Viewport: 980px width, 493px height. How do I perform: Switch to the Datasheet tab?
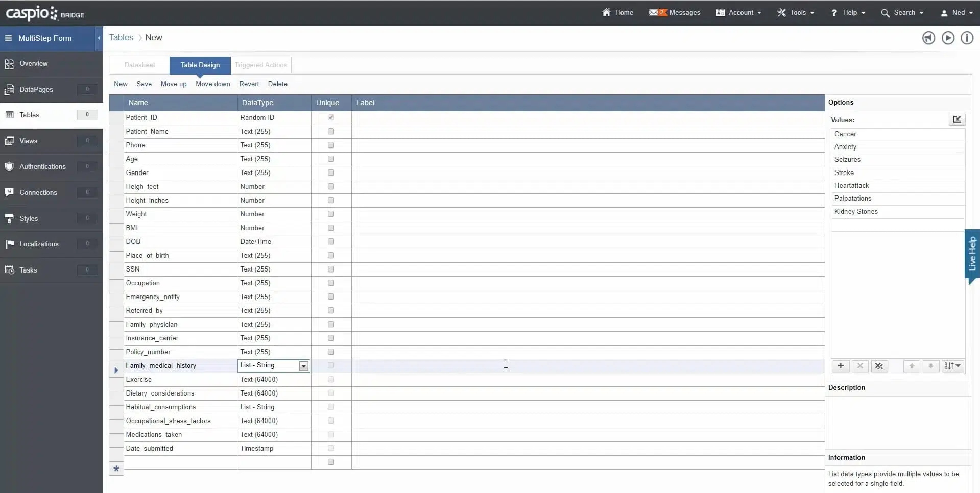(x=139, y=65)
